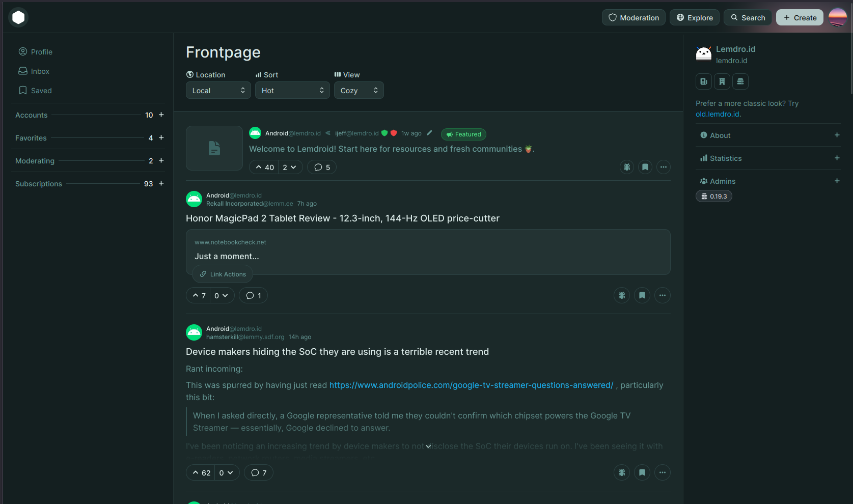
Task: Upvote the Honor MagicPad 2 Tablet Review post
Action: (x=199, y=295)
